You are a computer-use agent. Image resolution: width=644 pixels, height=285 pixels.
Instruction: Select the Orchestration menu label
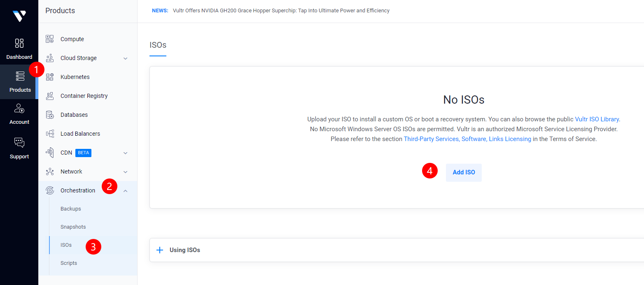click(78, 190)
